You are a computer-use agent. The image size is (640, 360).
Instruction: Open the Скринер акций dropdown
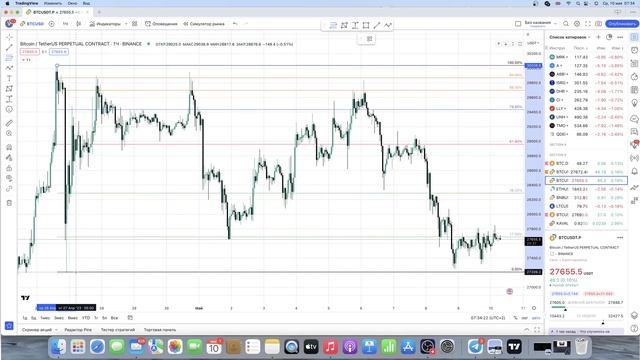tap(40, 329)
